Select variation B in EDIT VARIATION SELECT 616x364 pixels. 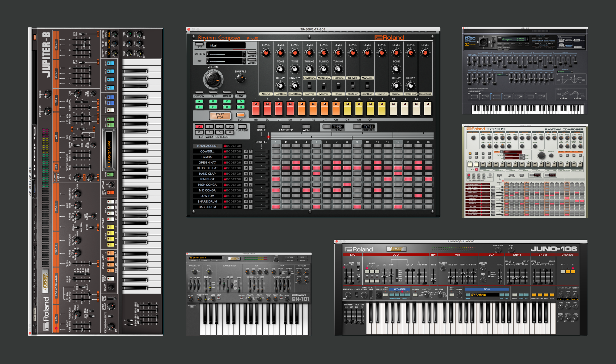tap(209, 126)
